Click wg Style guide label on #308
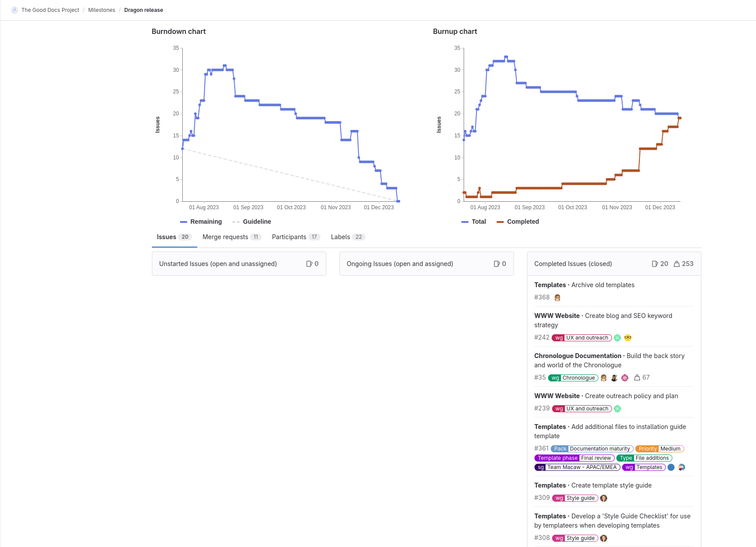756x547 pixels. 575,538
